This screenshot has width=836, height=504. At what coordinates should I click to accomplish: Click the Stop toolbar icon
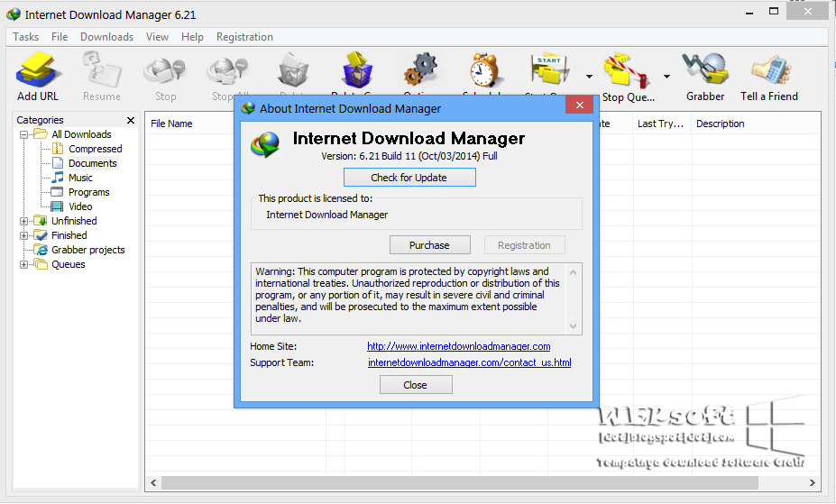click(x=165, y=70)
